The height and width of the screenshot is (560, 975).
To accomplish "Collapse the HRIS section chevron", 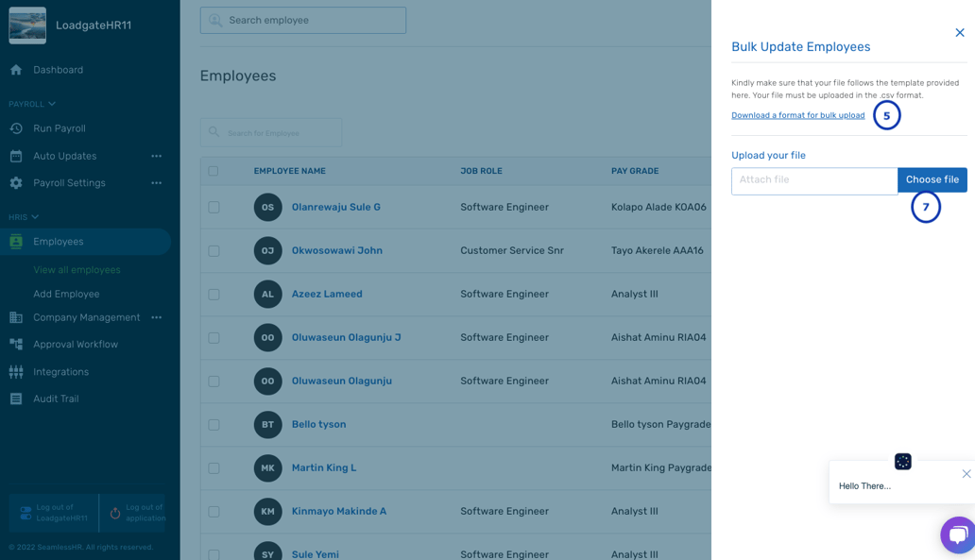I will (x=34, y=215).
